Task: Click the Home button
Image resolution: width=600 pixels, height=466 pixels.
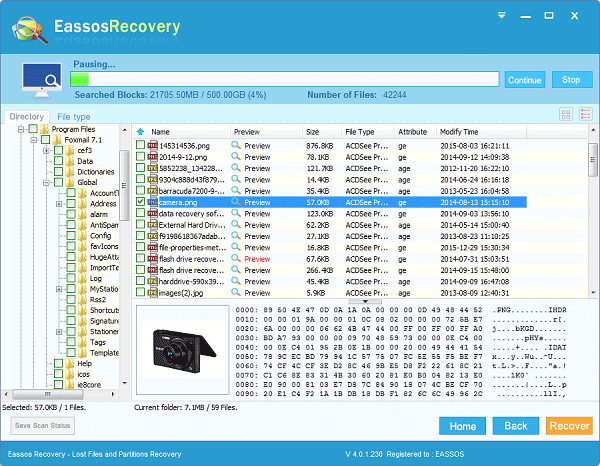Action: (x=462, y=426)
